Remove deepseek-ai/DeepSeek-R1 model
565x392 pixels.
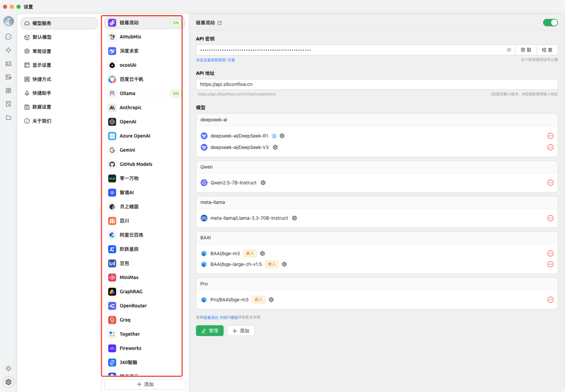(550, 136)
